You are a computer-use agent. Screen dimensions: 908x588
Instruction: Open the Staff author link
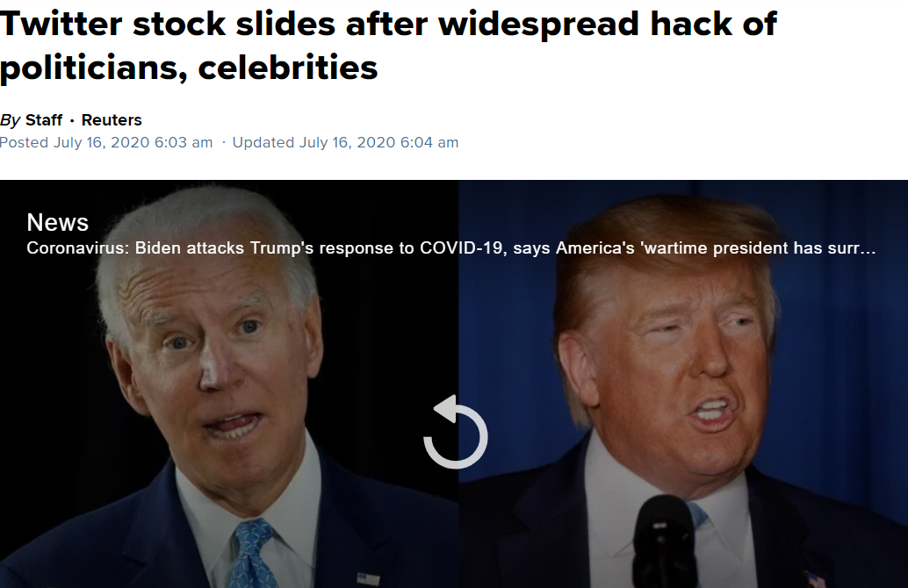point(43,120)
